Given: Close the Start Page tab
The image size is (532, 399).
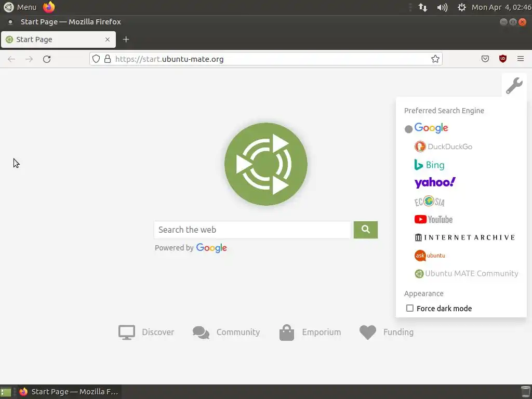Looking at the screenshot, I should tap(108, 39).
